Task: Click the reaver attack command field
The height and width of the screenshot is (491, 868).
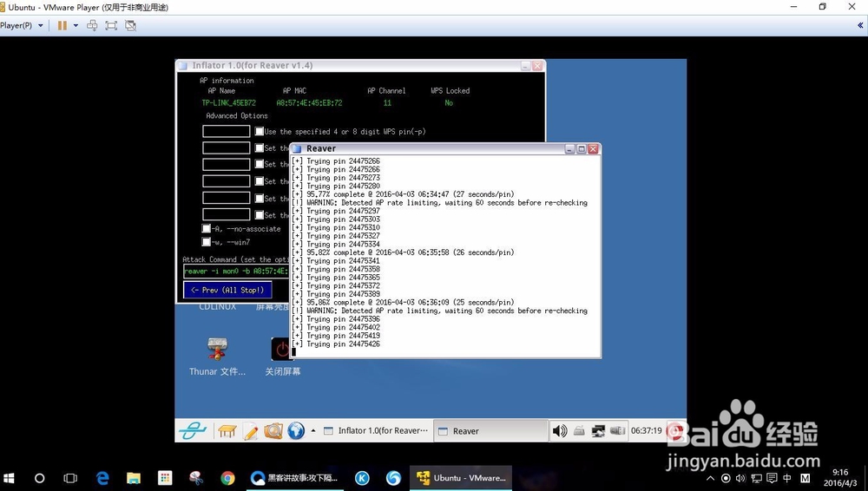Action: [236, 272]
